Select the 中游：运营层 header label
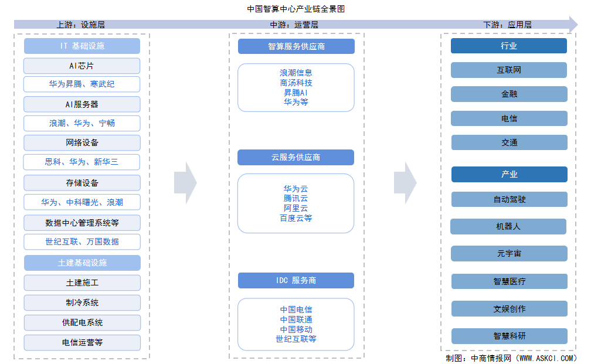The width and height of the screenshot is (591, 364). coord(294,25)
